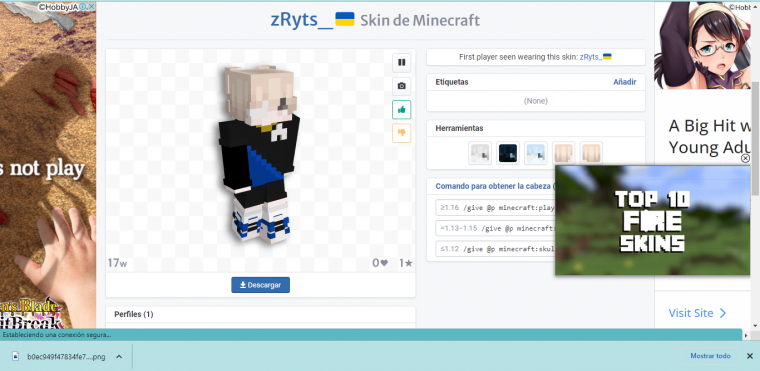Screen dimensions: 760x371
Task: Close the Top 10 Fire Skins video
Action: pyautogui.click(x=745, y=158)
